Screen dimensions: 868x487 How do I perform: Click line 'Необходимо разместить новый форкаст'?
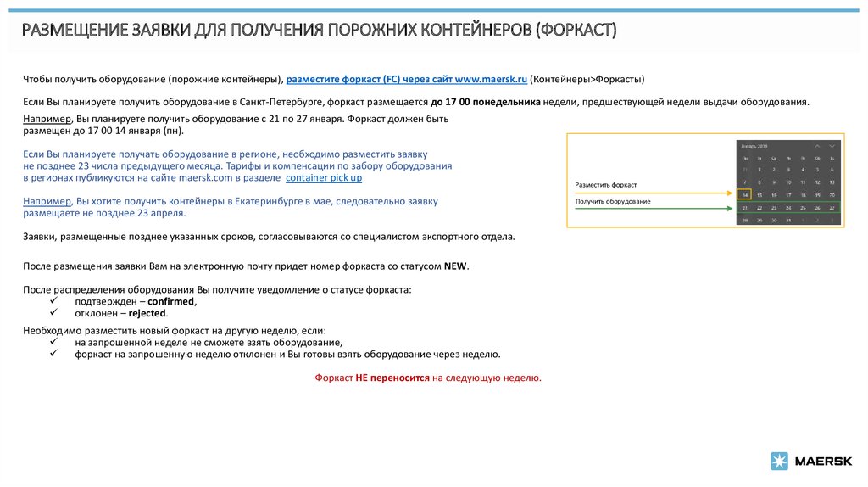(x=175, y=331)
